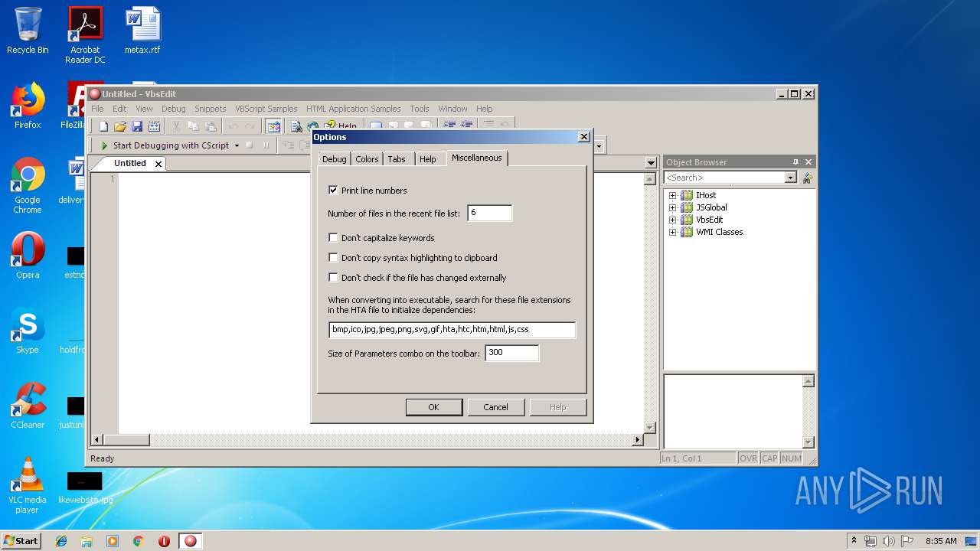Open the VBScript Samples menu
Screen dimensions: 980x551
266,109
